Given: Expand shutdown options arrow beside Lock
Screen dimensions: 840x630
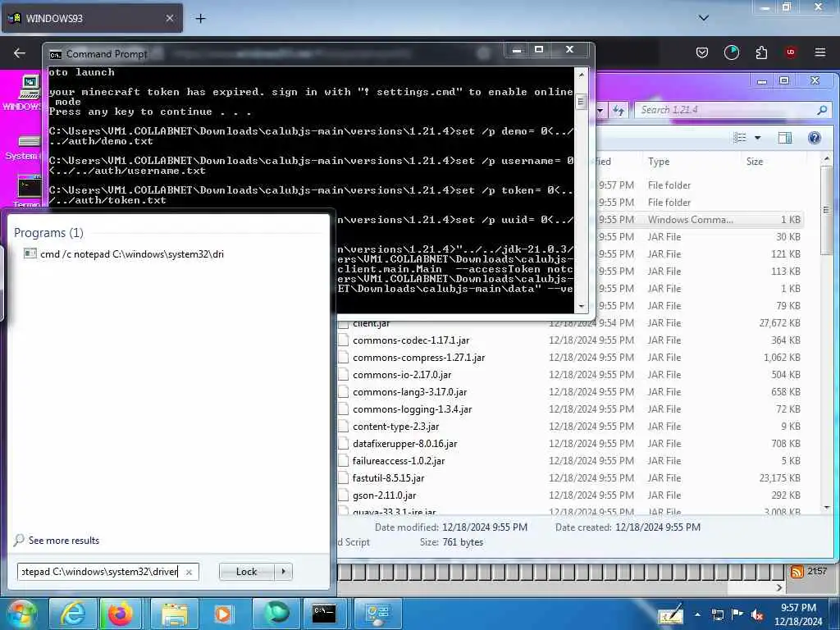Looking at the screenshot, I should pos(283,572).
